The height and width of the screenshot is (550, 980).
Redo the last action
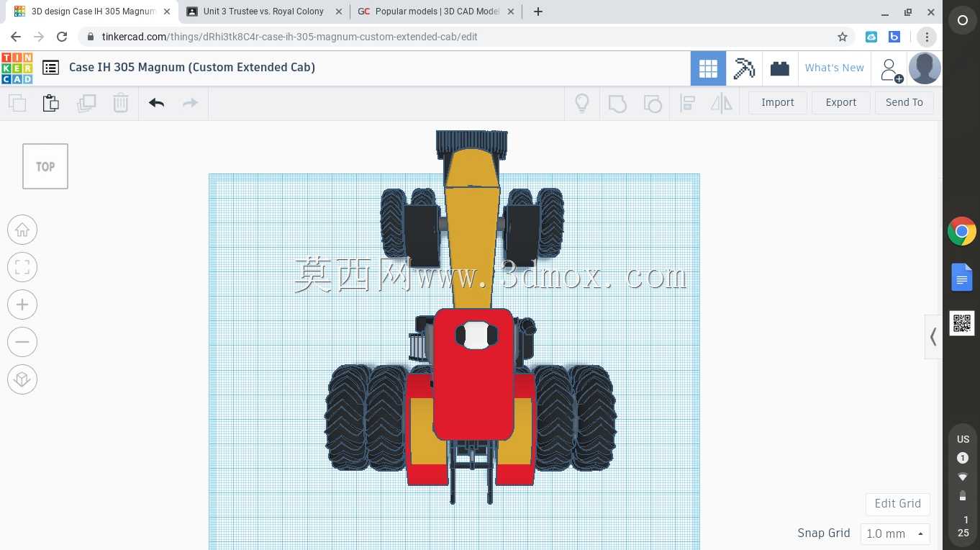coord(190,103)
